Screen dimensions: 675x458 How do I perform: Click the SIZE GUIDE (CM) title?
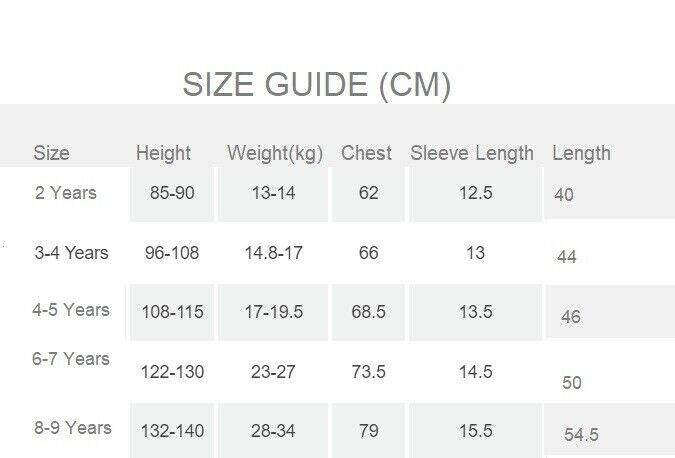(316, 85)
